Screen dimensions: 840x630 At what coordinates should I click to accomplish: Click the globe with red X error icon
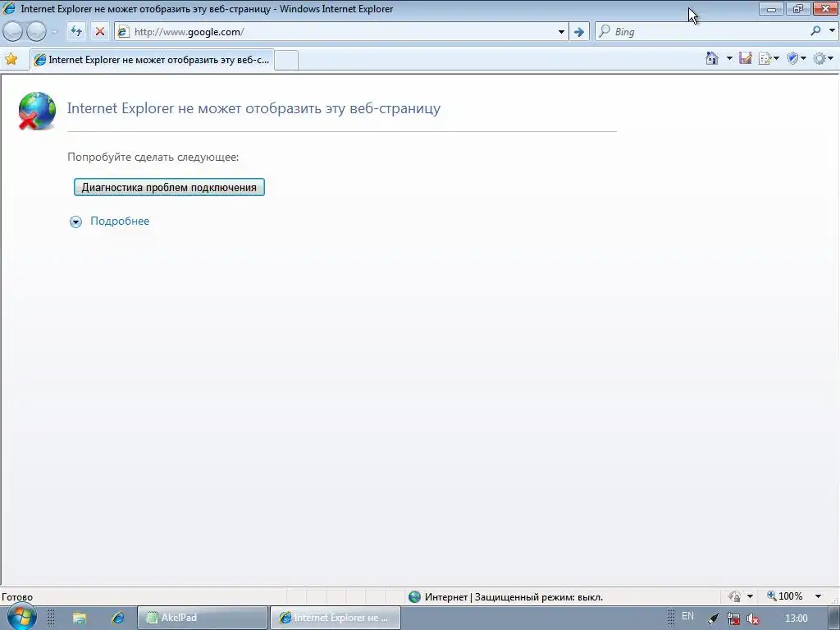click(37, 111)
